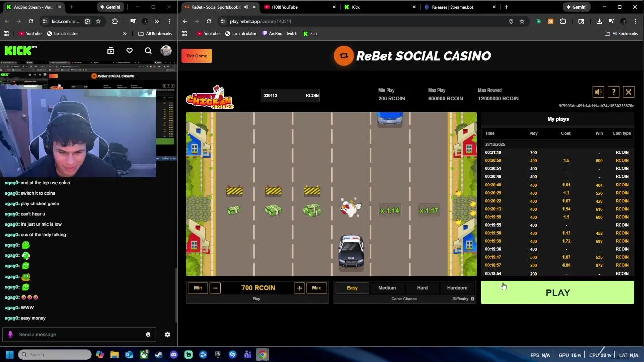Click the x 1.14 multiplier tile
This screenshot has width=644, height=362.
(x=390, y=211)
